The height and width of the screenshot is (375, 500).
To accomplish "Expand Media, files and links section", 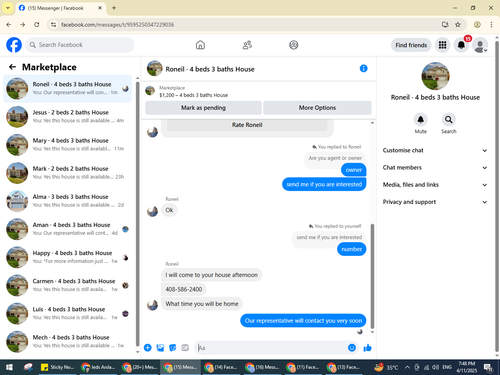I will point(435,185).
